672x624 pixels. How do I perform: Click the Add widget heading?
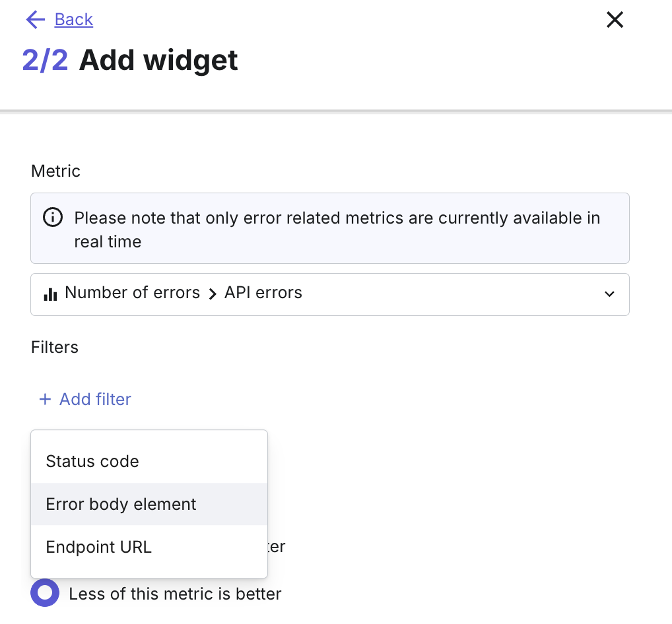pyautogui.click(x=158, y=61)
